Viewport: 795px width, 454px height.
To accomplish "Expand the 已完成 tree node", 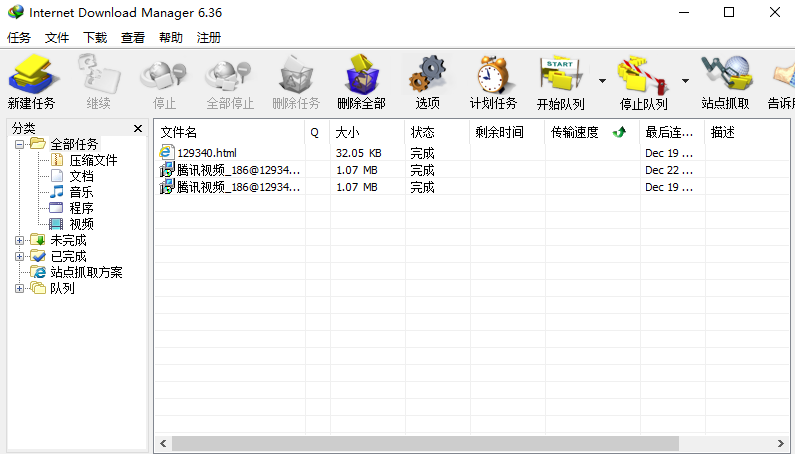I will [x=19, y=256].
